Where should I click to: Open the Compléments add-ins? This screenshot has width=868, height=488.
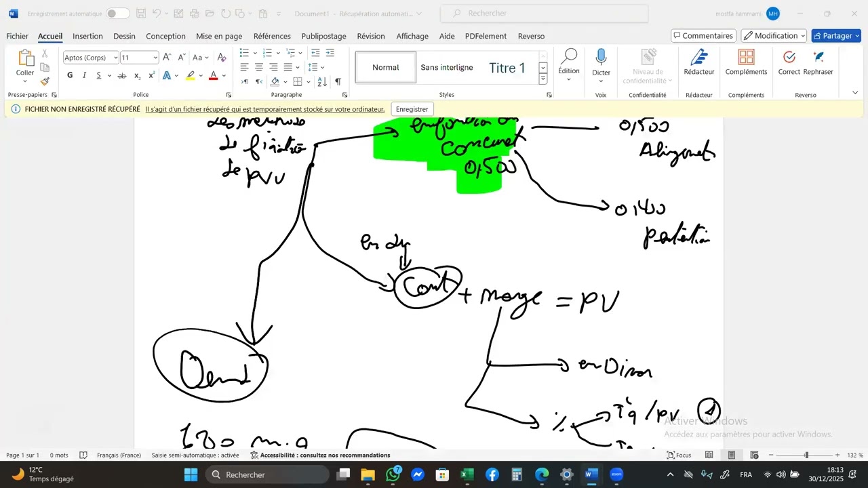point(746,62)
